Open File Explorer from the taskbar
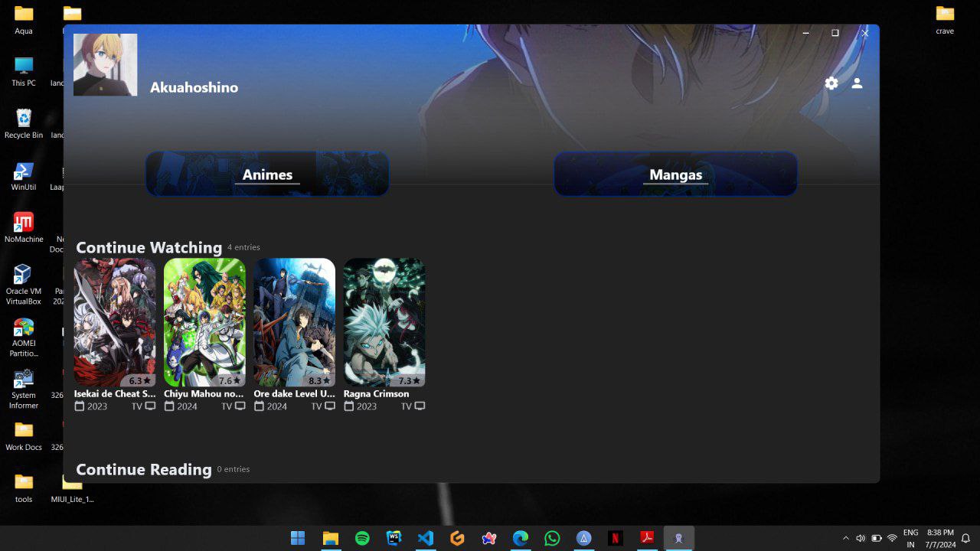Screen dimensions: 980x551 (330, 538)
